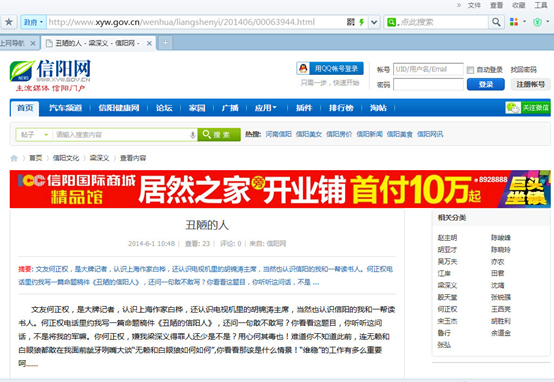Open new tab with plus button
The height and width of the screenshot is (382, 554).
click(165, 43)
